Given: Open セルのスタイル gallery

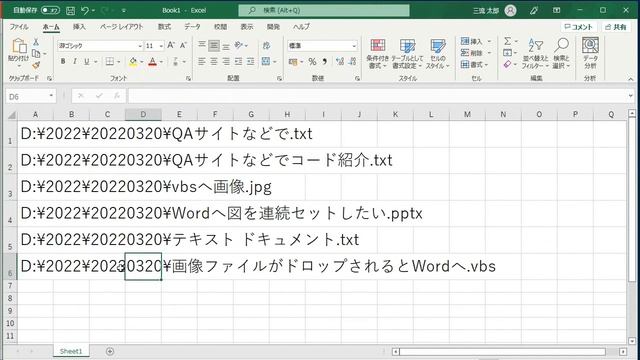Looking at the screenshot, I should [438, 53].
